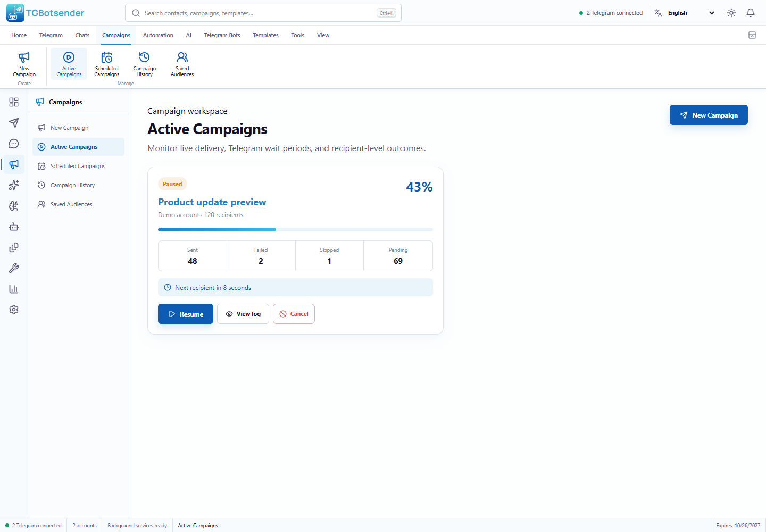Toggle the light/dark theme sun icon
766x532 pixels.
click(731, 13)
